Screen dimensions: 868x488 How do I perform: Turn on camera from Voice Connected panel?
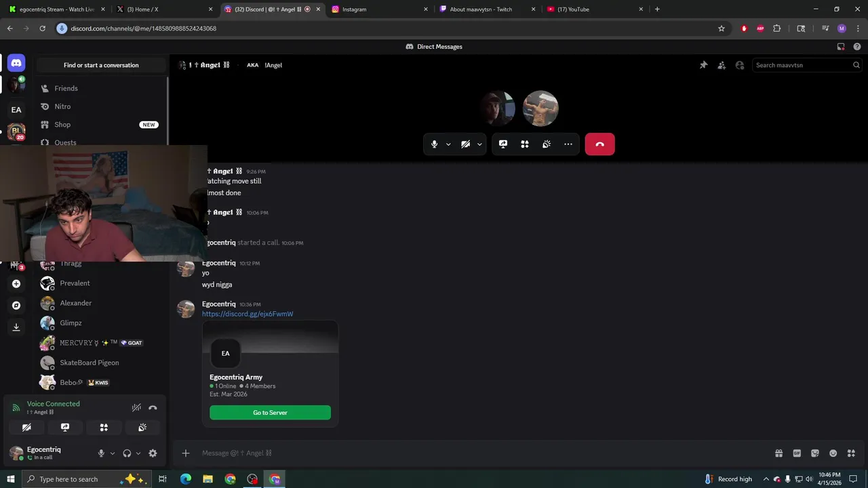coord(26,428)
